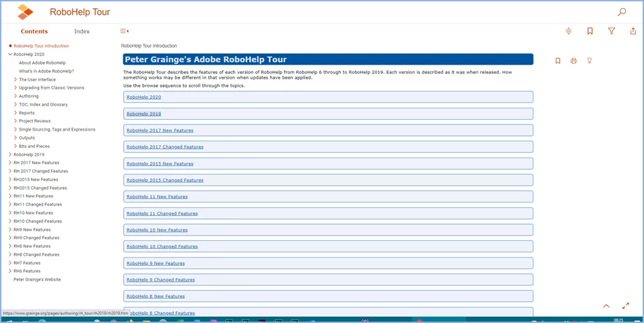
Task: Select RH10 Changed Features in tree
Action: (x=38, y=221)
